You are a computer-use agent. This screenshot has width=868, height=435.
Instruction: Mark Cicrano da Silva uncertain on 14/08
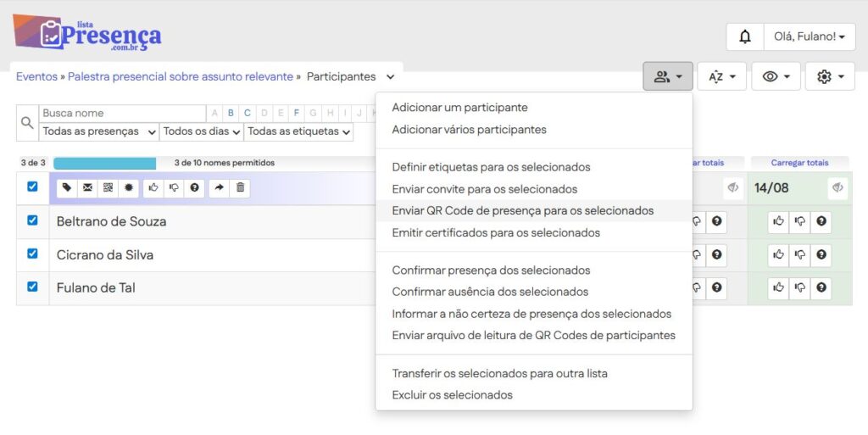click(x=821, y=255)
